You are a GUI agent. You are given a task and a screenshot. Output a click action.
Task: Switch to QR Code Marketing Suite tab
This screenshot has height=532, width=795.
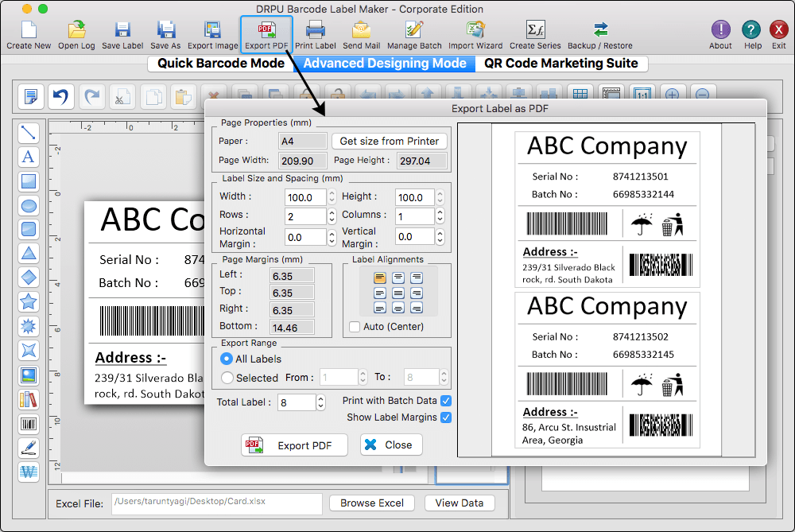tap(561, 64)
